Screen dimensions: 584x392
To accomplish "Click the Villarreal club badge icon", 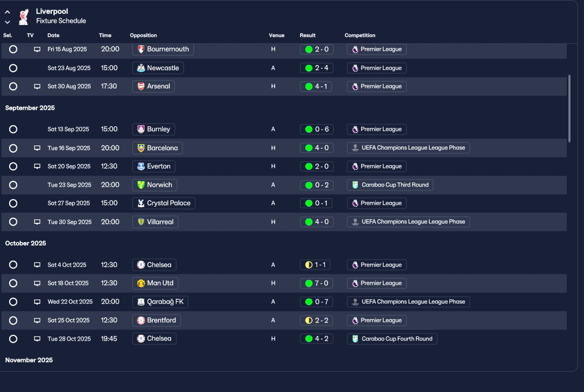I will (x=141, y=222).
